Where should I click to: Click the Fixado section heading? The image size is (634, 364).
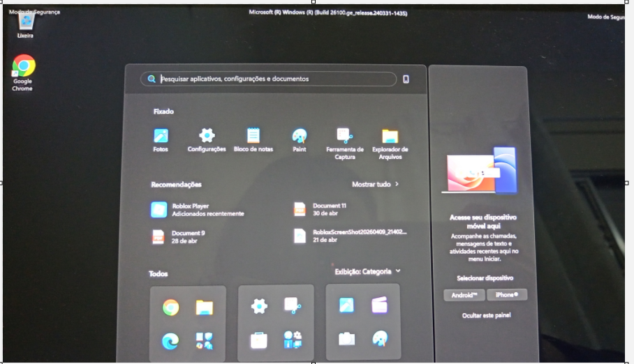163,112
